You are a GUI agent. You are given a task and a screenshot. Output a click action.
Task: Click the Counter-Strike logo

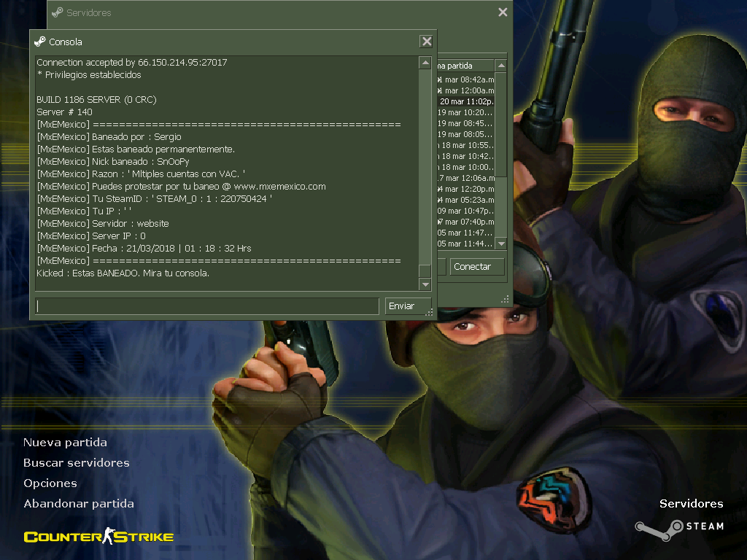pyautogui.click(x=98, y=536)
